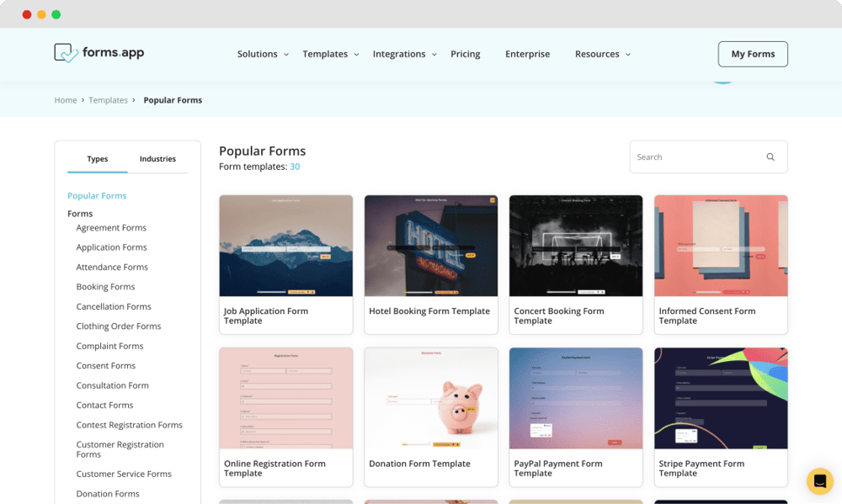Click the search magnifier icon

pyautogui.click(x=770, y=157)
